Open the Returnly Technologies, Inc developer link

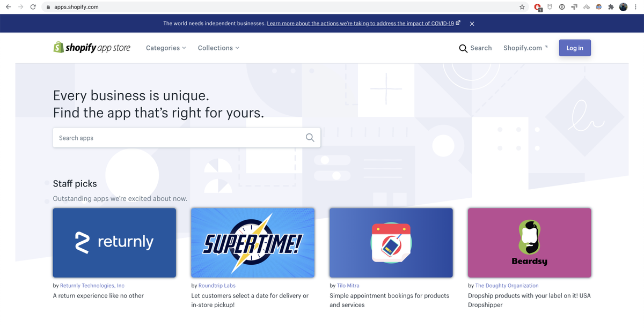[92, 286]
